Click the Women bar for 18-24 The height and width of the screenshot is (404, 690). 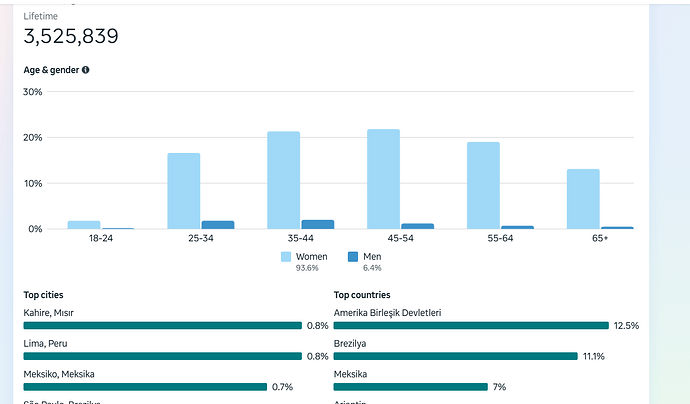(x=84, y=225)
